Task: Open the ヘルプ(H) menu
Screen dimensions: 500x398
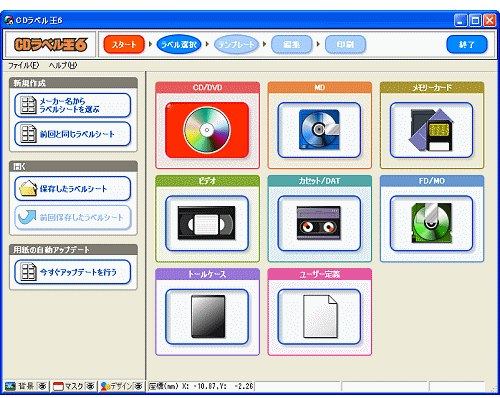Action: click(63, 65)
